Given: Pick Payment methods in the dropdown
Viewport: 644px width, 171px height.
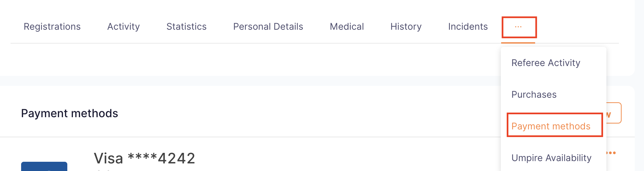Looking at the screenshot, I should 551,126.
